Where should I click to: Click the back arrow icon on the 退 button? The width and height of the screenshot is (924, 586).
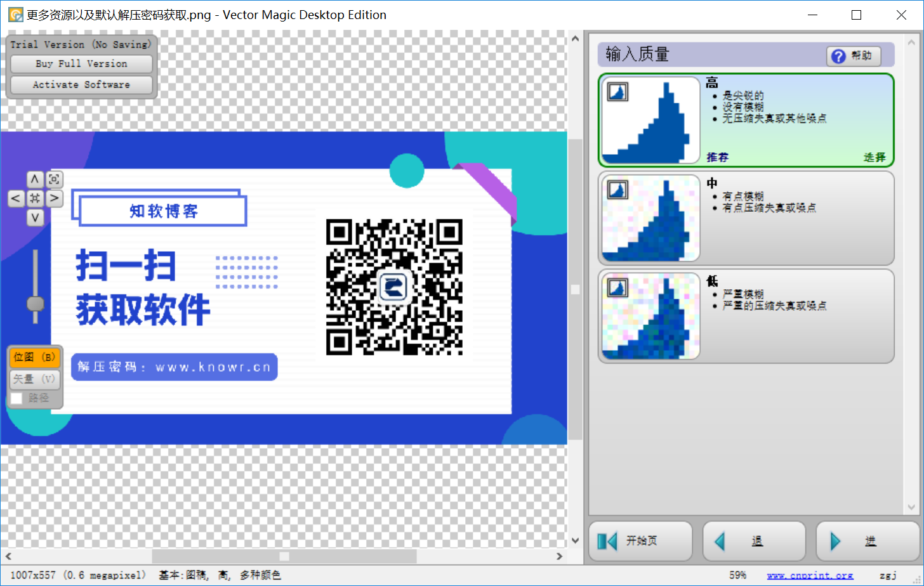[x=720, y=541]
